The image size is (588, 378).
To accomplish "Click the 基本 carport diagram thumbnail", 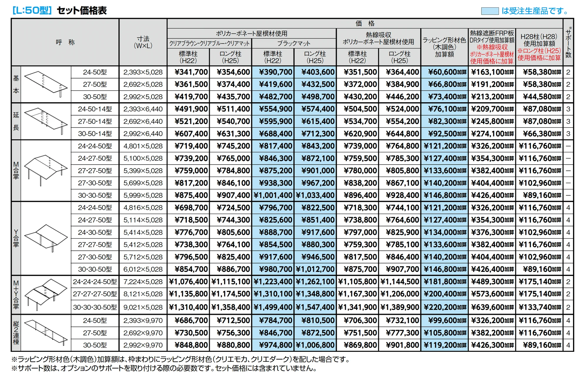I will pyautogui.click(x=46, y=84).
